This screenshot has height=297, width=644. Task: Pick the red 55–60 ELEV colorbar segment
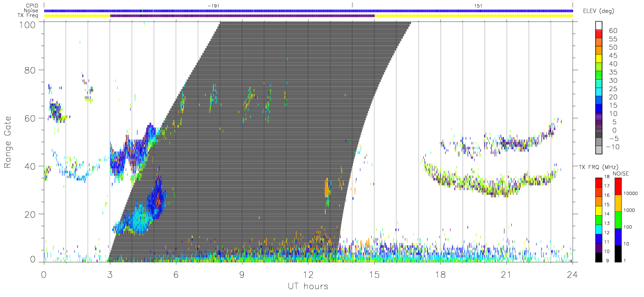click(599, 34)
